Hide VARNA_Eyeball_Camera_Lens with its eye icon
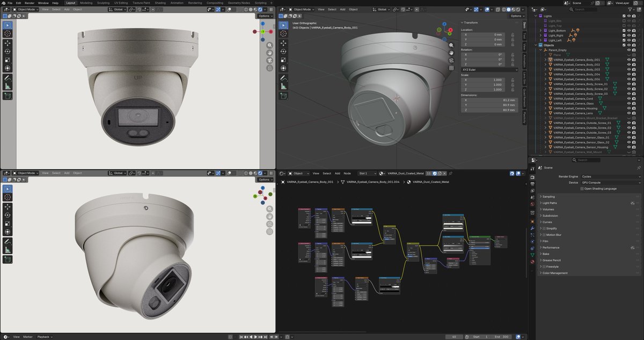 [x=628, y=113]
